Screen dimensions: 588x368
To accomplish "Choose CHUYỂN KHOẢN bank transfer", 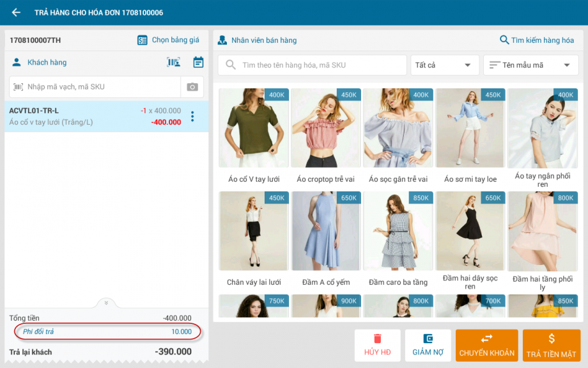I will coord(487,346).
